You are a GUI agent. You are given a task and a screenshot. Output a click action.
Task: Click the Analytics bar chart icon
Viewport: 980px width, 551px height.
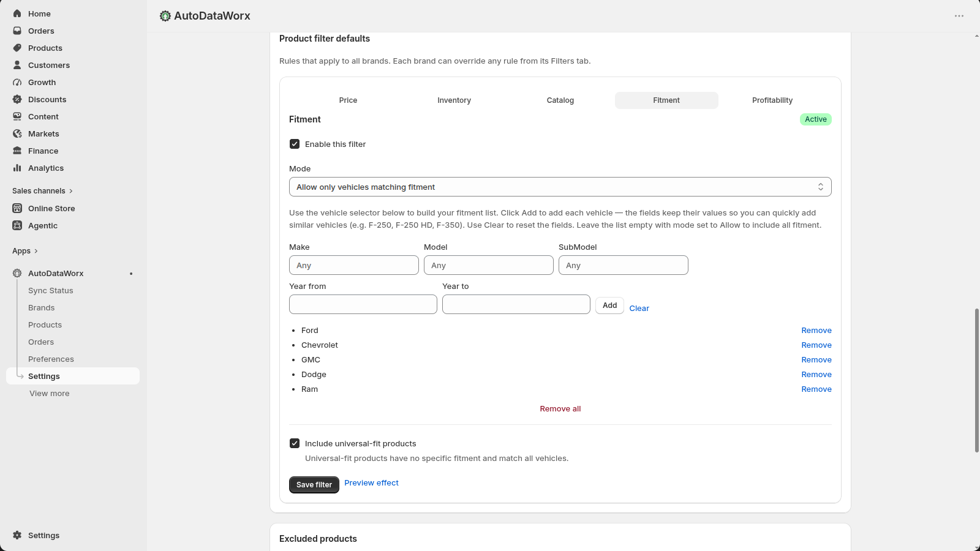tap(17, 168)
